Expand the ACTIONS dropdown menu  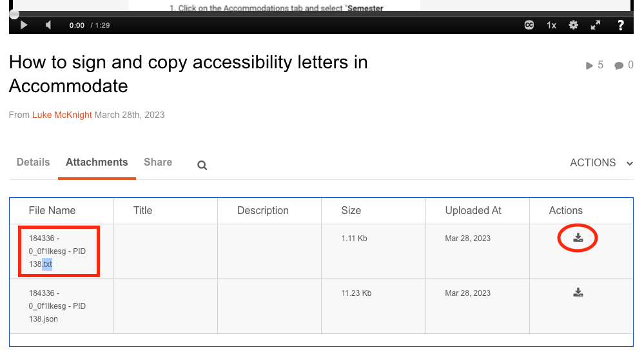tap(601, 163)
